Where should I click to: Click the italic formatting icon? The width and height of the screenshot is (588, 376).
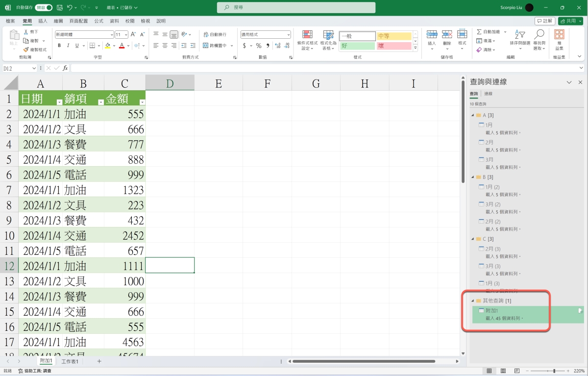(x=68, y=46)
